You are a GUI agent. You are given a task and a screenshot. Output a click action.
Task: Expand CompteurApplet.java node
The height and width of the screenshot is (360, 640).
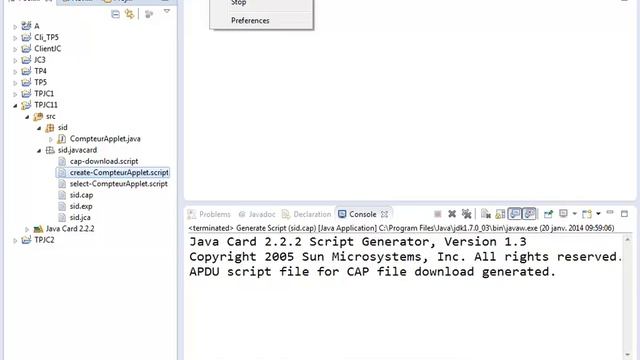51,140
